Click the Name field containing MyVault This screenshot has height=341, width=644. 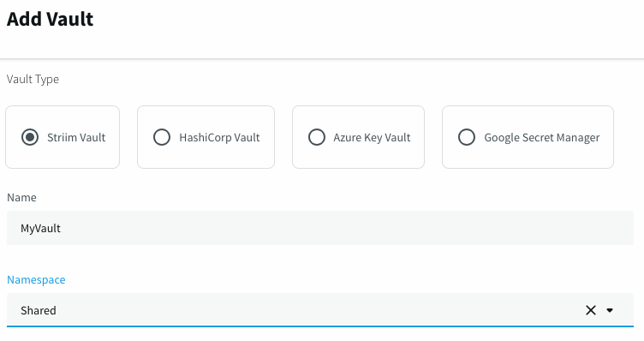tap(320, 228)
